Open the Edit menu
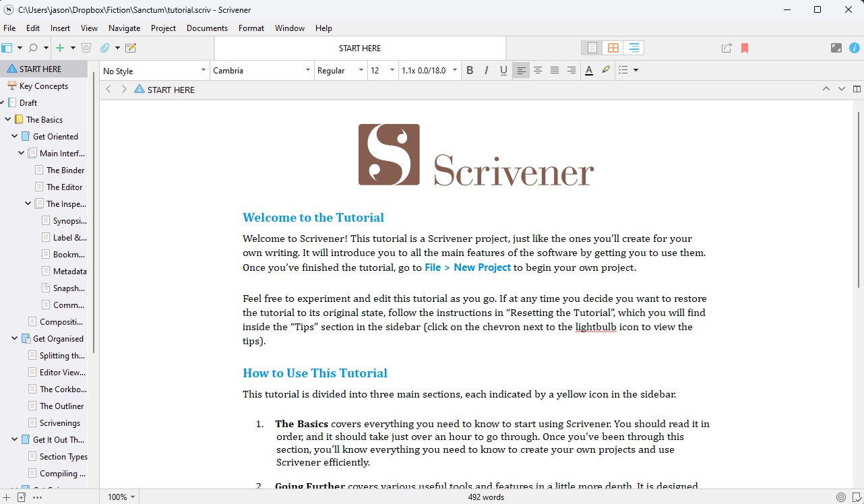This screenshot has height=504, width=864. [33, 28]
